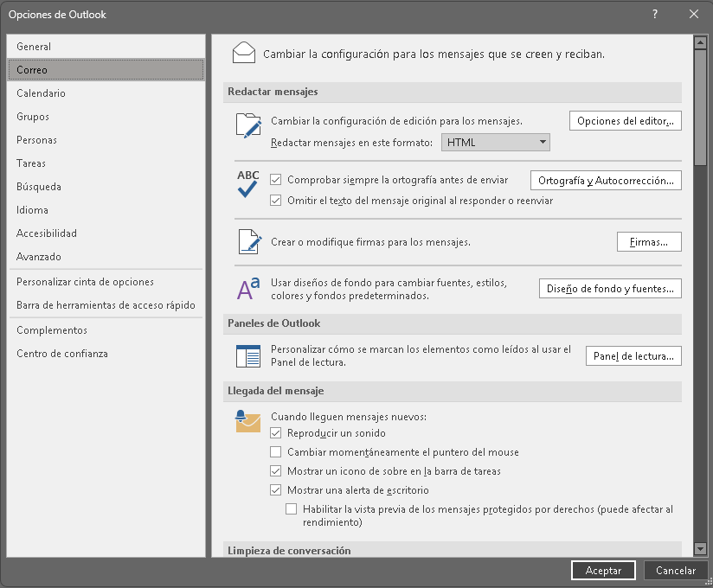Screen dimensions: 713x588
Task: Click Panel de lectura button
Action: pos(633,355)
